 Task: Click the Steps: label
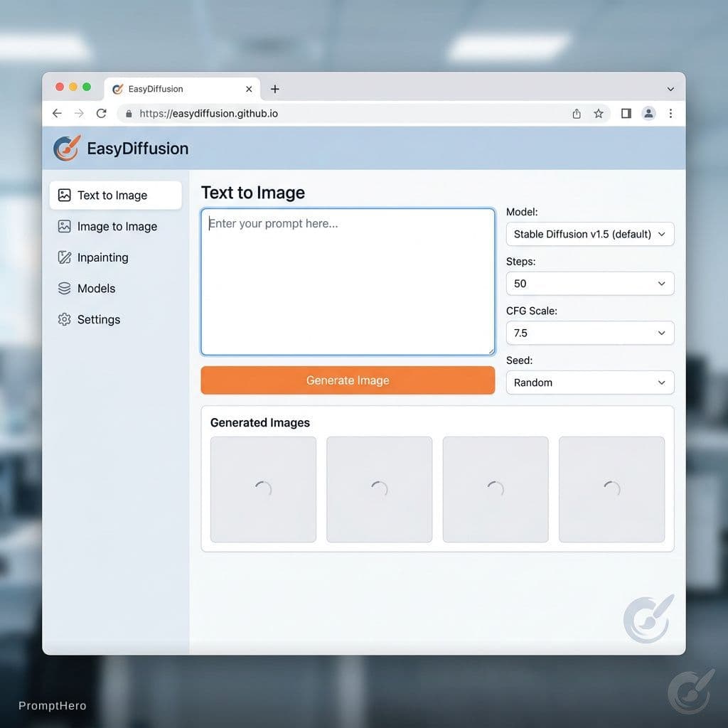[521, 262]
